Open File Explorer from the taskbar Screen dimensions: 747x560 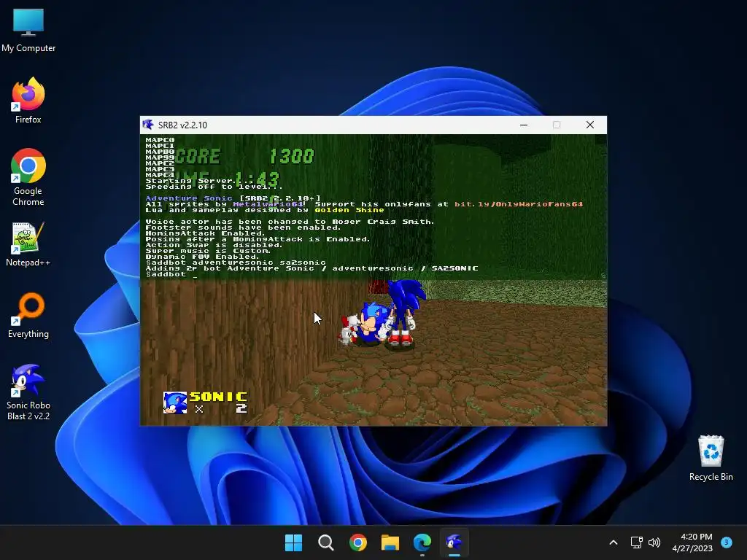[x=390, y=542]
